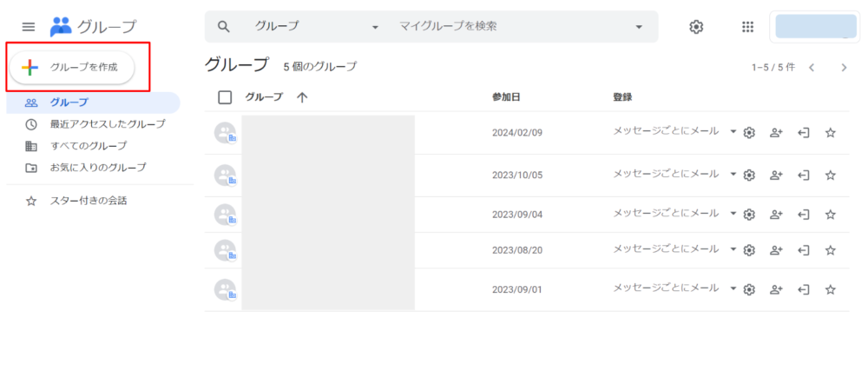Select グループ in the sidebar
Screen dimensions: 868x391
[x=93, y=103]
